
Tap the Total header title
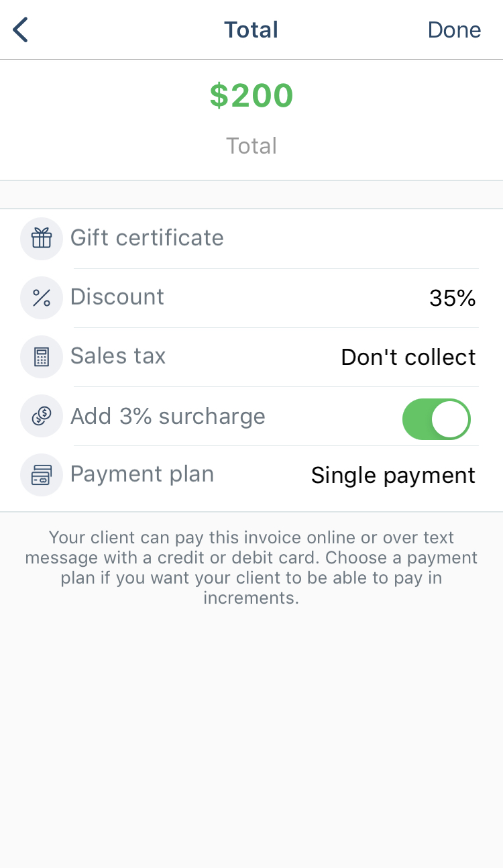pyautogui.click(x=251, y=30)
